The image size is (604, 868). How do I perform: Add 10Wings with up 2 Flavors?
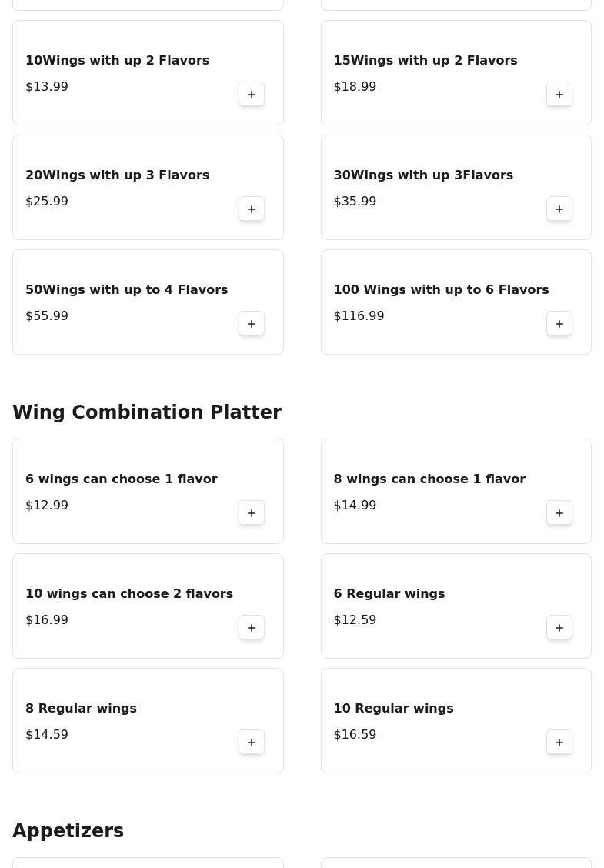coord(252,95)
